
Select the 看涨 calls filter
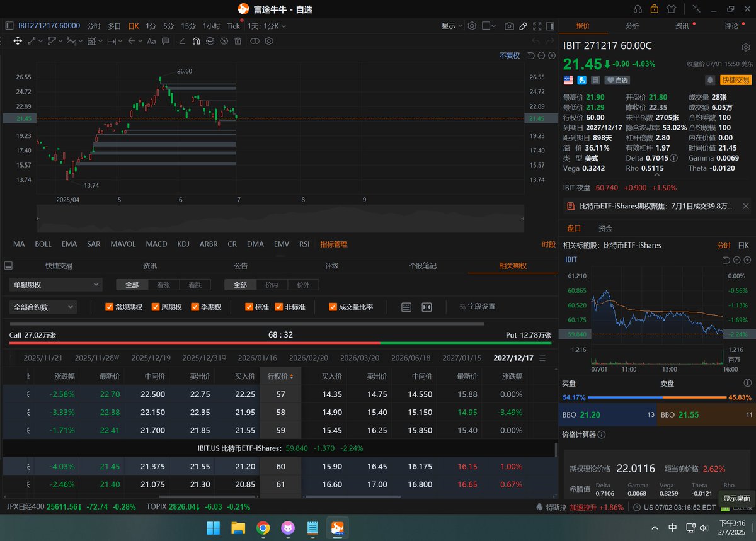coord(164,285)
